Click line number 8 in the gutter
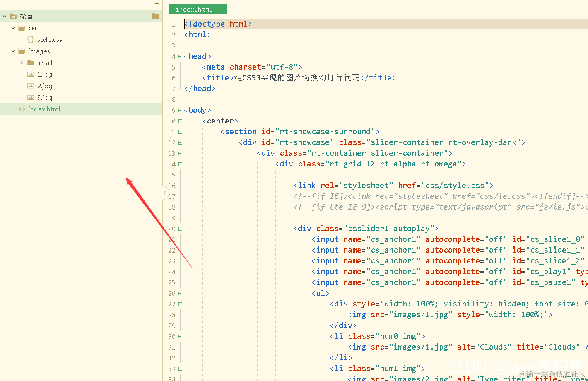588x381 pixels. coord(174,99)
